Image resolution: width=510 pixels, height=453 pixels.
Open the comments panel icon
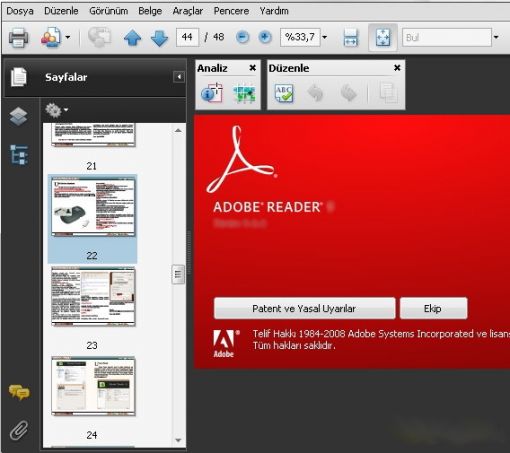click(19, 392)
